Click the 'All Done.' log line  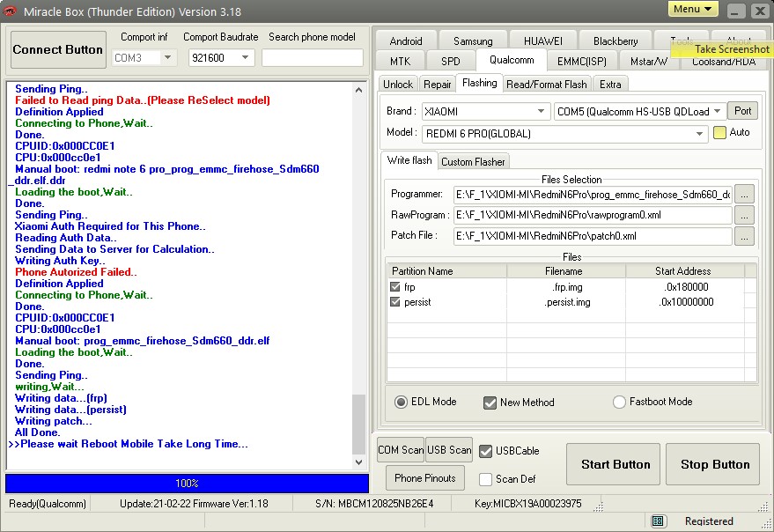[x=38, y=432]
